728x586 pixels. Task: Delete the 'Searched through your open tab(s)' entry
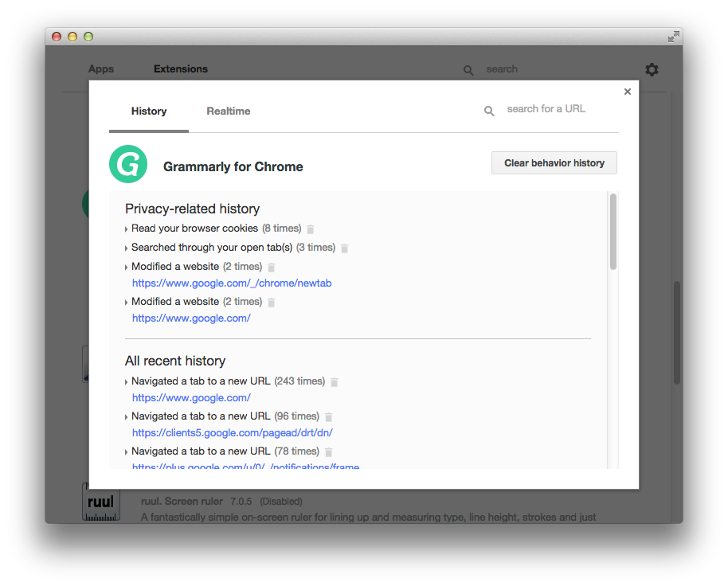click(344, 248)
